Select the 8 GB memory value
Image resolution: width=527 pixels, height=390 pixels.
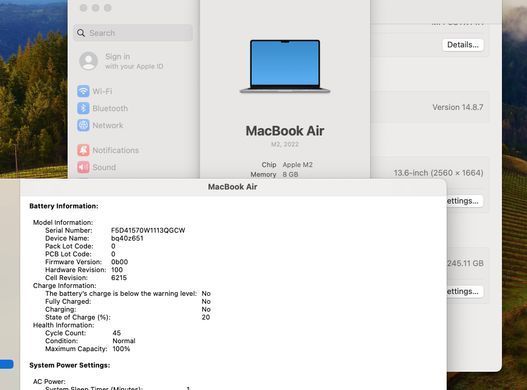[290, 174]
